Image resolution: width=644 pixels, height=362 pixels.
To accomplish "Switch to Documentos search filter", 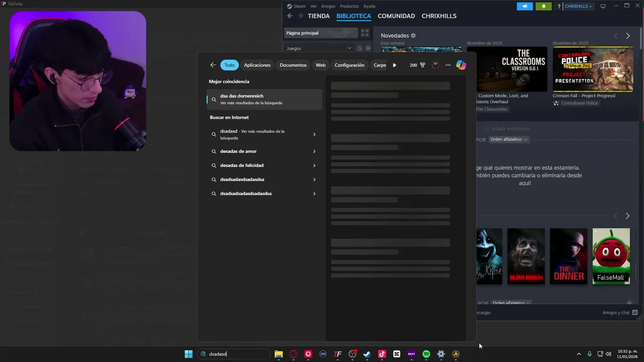I will (293, 65).
